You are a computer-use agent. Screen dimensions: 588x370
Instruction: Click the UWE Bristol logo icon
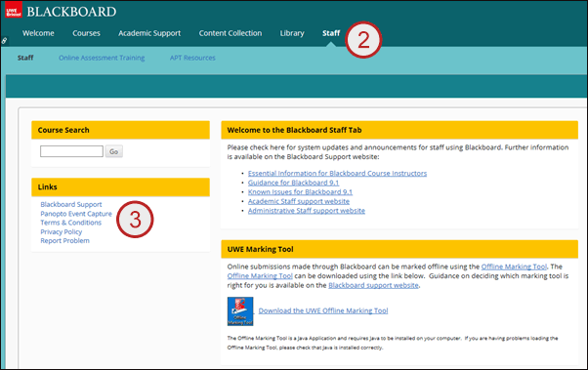point(14,10)
